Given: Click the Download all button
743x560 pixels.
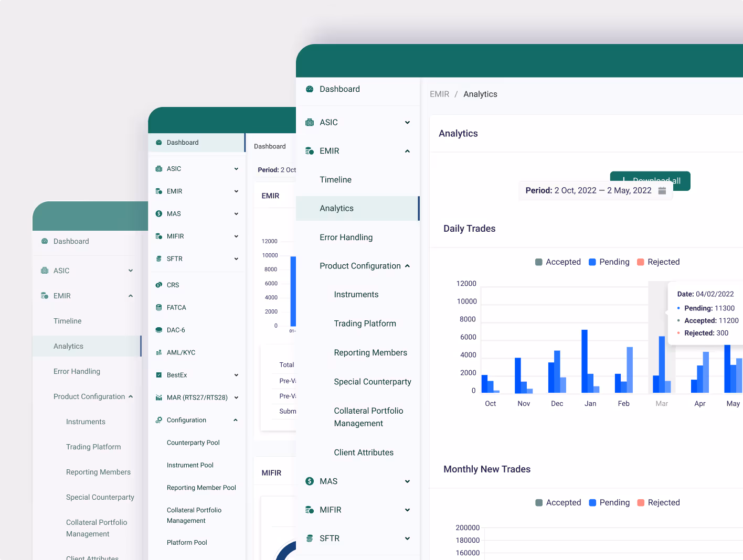Looking at the screenshot, I should point(650,181).
